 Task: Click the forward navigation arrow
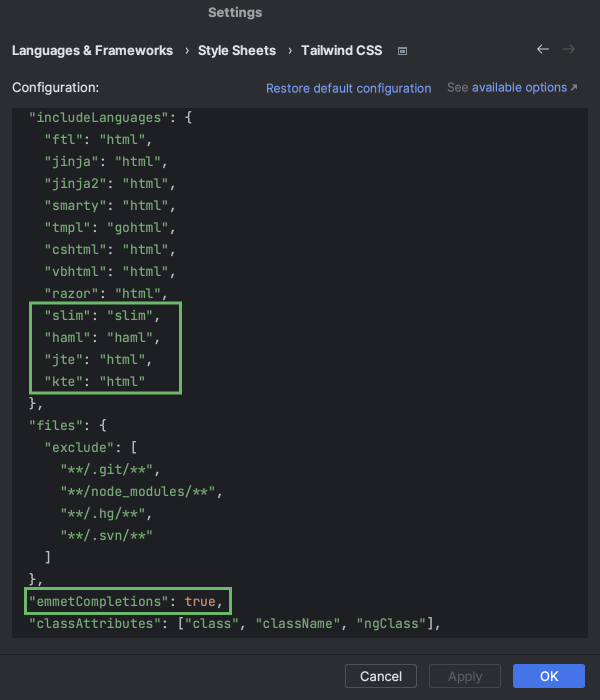[569, 49]
